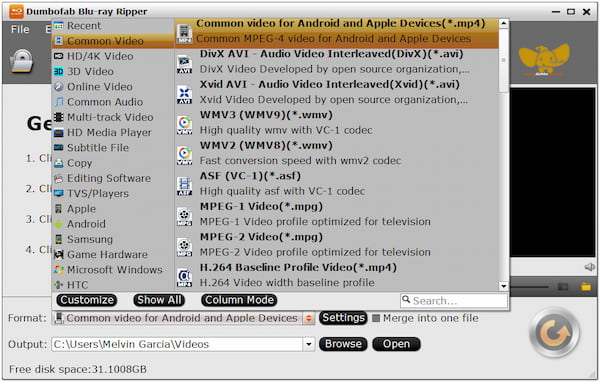Expand the Output path dropdown
Image resolution: width=600 pixels, height=382 pixels.
[x=308, y=344]
